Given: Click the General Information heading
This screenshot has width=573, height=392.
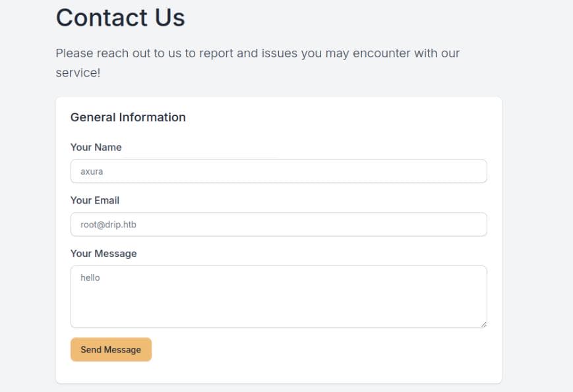Looking at the screenshot, I should pos(128,117).
